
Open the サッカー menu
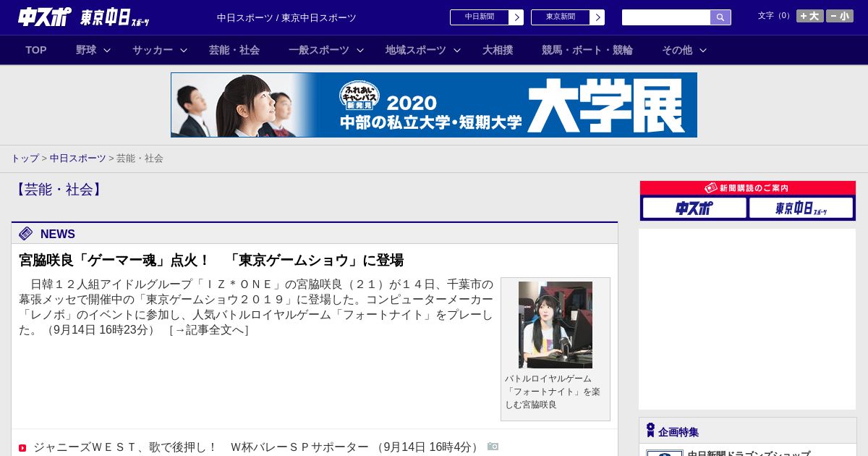[153, 50]
